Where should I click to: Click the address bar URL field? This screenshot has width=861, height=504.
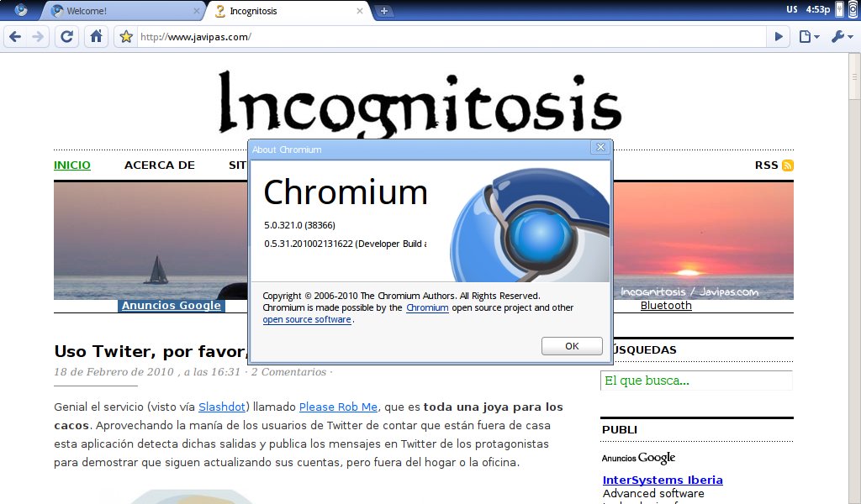click(x=451, y=37)
